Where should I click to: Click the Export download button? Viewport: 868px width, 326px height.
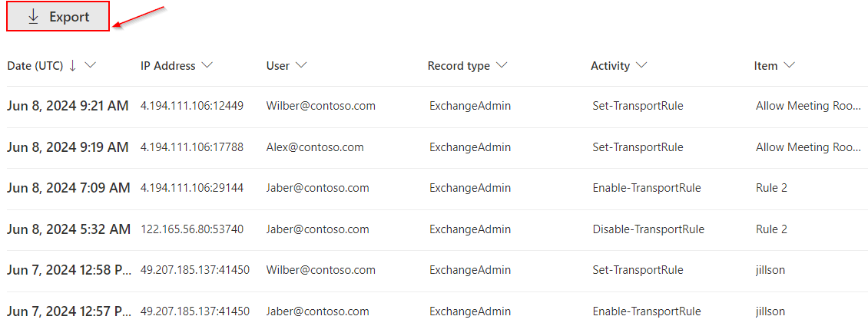(x=58, y=17)
